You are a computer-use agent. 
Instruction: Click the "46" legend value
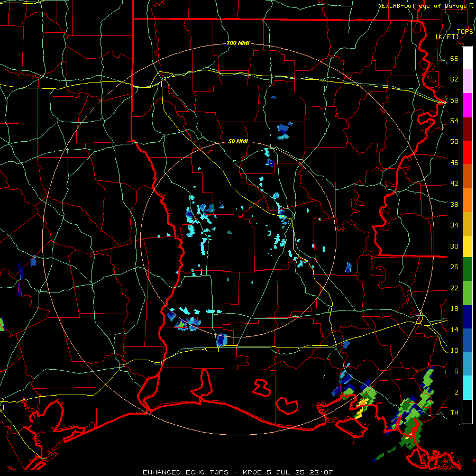coord(454,162)
